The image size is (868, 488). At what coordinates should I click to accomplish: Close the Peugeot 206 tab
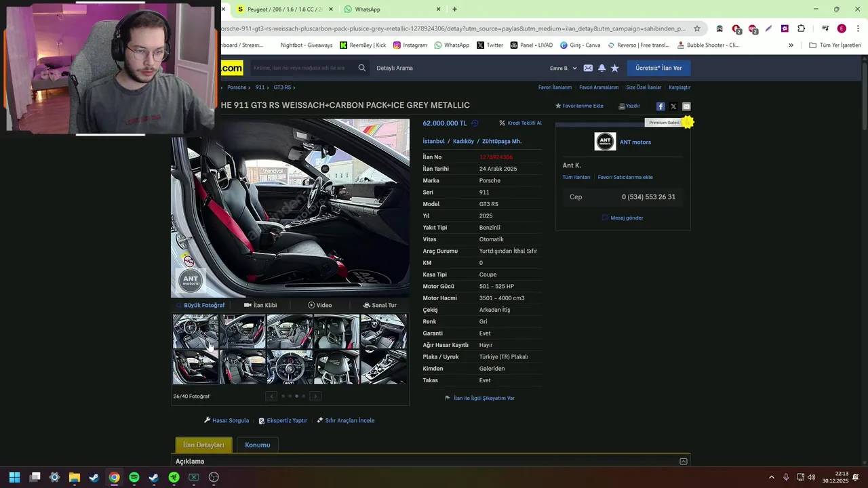[x=331, y=9]
